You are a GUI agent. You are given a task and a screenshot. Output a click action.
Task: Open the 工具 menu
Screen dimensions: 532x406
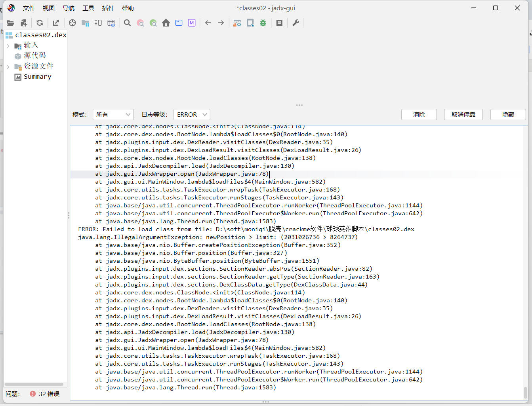click(x=88, y=8)
